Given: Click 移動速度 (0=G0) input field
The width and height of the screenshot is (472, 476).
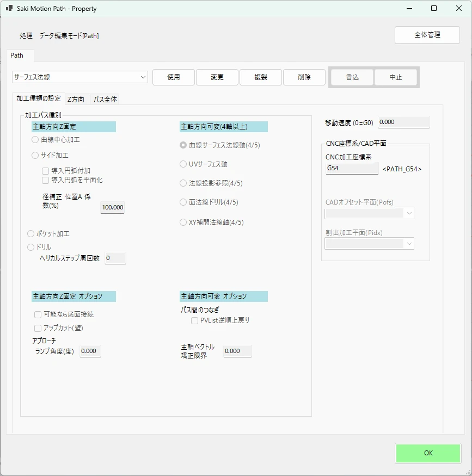Looking at the screenshot, I should pyautogui.click(x=404, y=122).
